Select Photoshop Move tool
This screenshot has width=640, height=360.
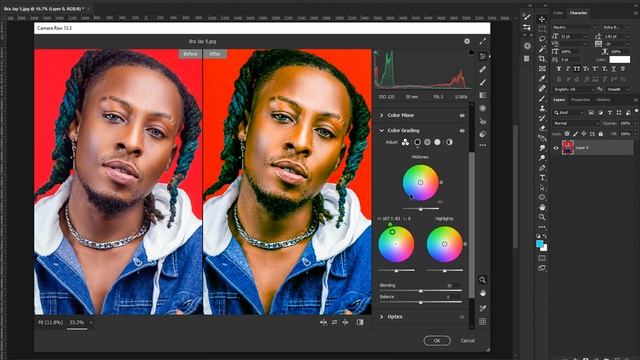tap(542, 19)
